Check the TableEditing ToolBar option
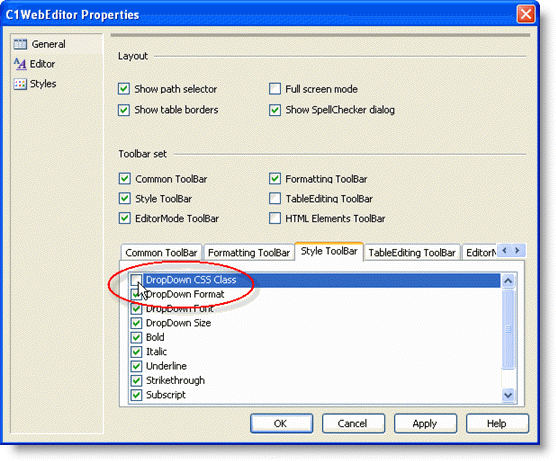This screenshot has height=461, width=556. click(x=275, y=199)
